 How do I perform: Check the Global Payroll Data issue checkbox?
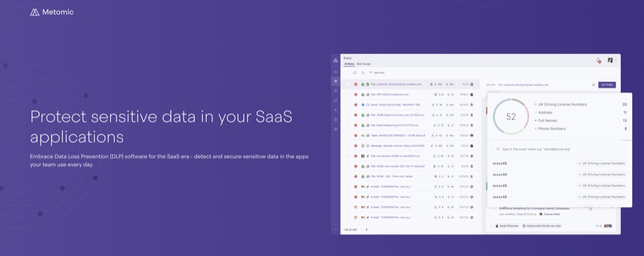click(x=348, y=105)
